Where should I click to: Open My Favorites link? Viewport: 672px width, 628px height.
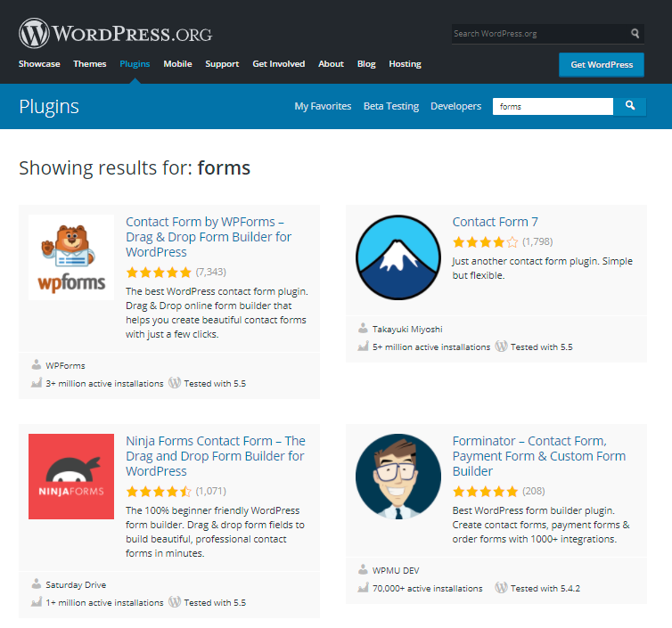coord(323,106)
